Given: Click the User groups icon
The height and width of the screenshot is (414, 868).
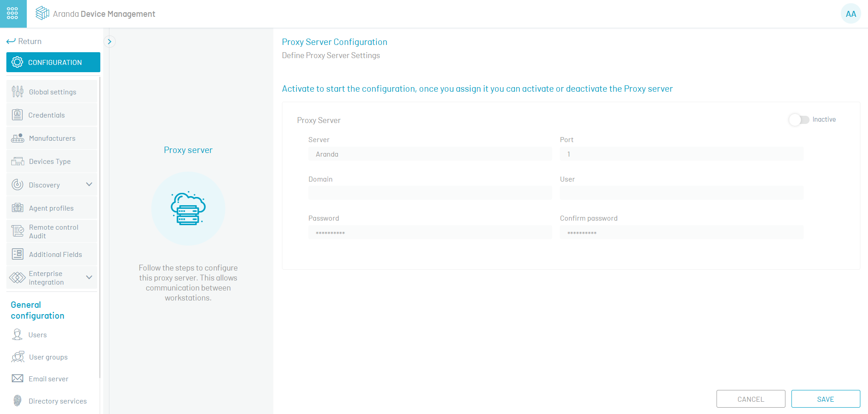Looking at the screenshot, I should [18, 357].
